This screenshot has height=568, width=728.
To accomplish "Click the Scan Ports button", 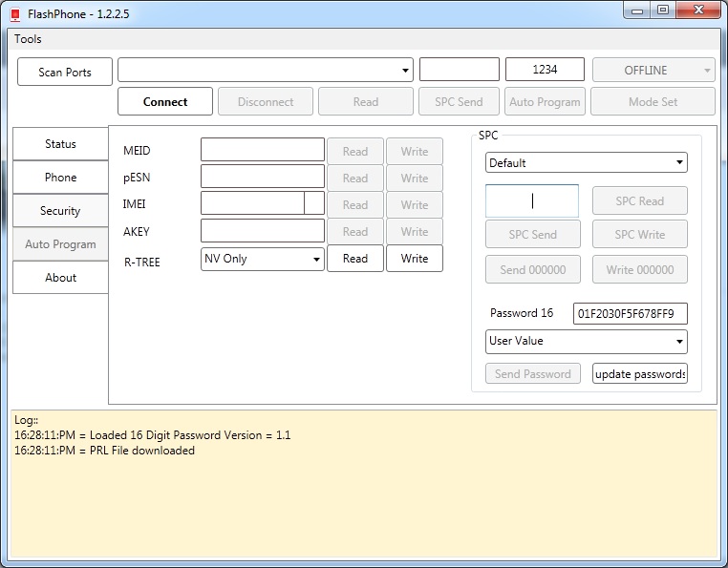I will 65,72.
